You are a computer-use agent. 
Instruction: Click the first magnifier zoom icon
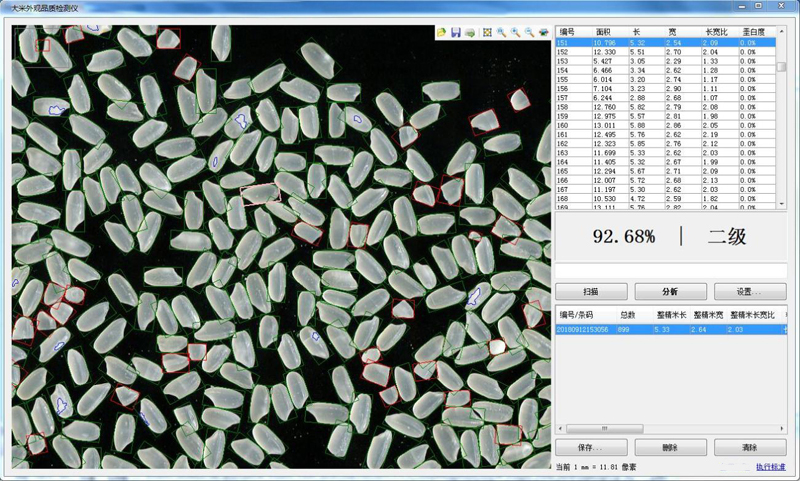(x=501, y=33)
